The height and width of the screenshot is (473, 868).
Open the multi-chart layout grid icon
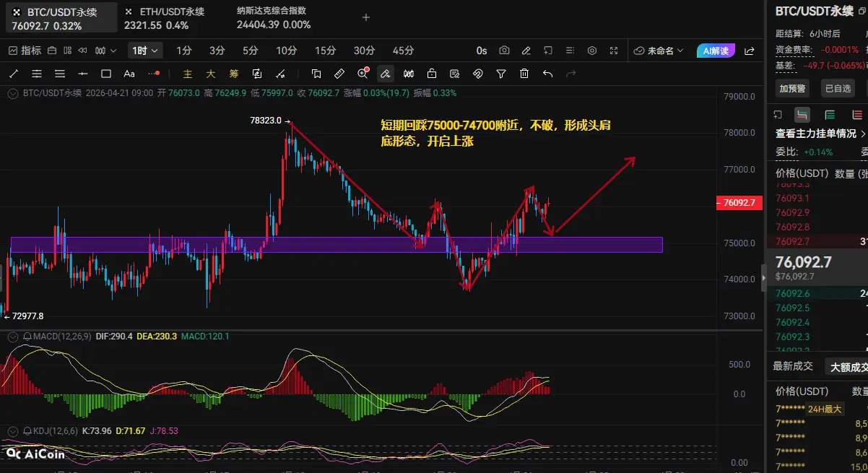click(68, 51)
